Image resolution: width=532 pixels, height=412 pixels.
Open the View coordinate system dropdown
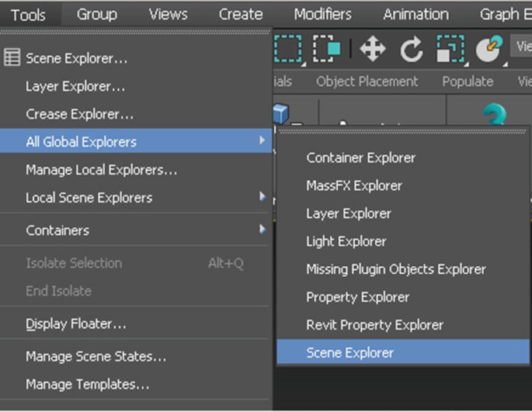523,47
